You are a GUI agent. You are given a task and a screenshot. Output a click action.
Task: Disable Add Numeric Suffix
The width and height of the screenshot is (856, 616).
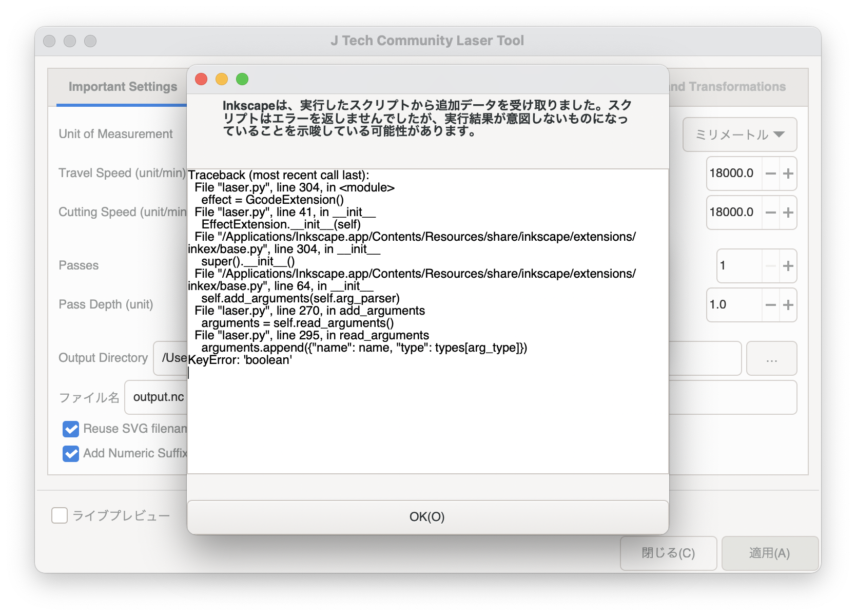pos(71,454)
